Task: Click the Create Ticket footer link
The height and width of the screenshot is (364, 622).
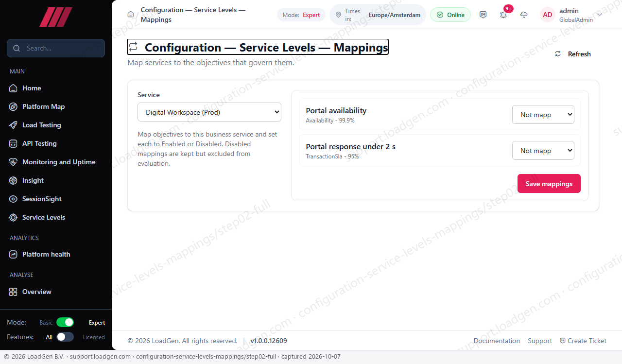Action: pyautogui.click(x=583, y=341)
